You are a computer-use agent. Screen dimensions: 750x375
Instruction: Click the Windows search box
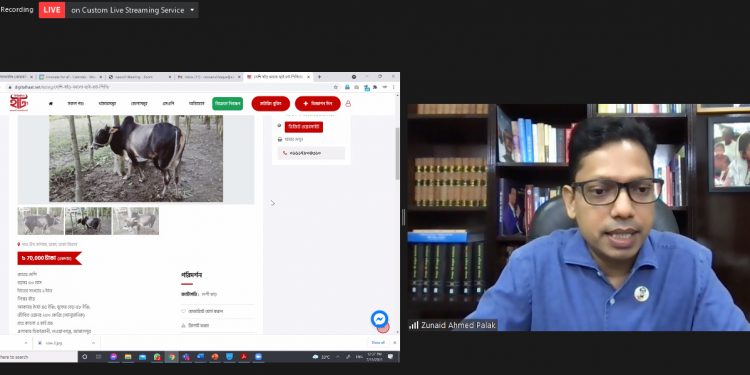point(39,357)
